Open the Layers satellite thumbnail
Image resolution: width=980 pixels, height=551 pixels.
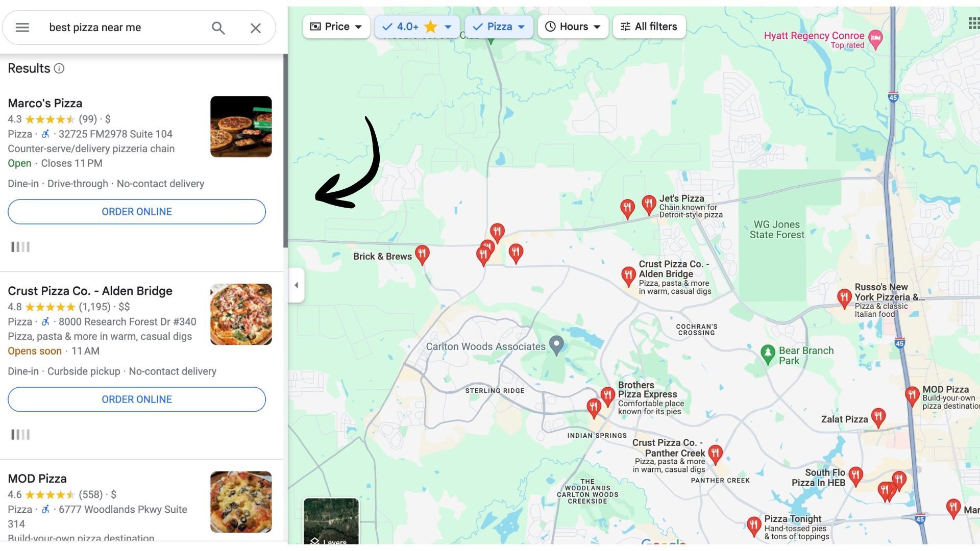pyautogui.click(x=331, y=521)
